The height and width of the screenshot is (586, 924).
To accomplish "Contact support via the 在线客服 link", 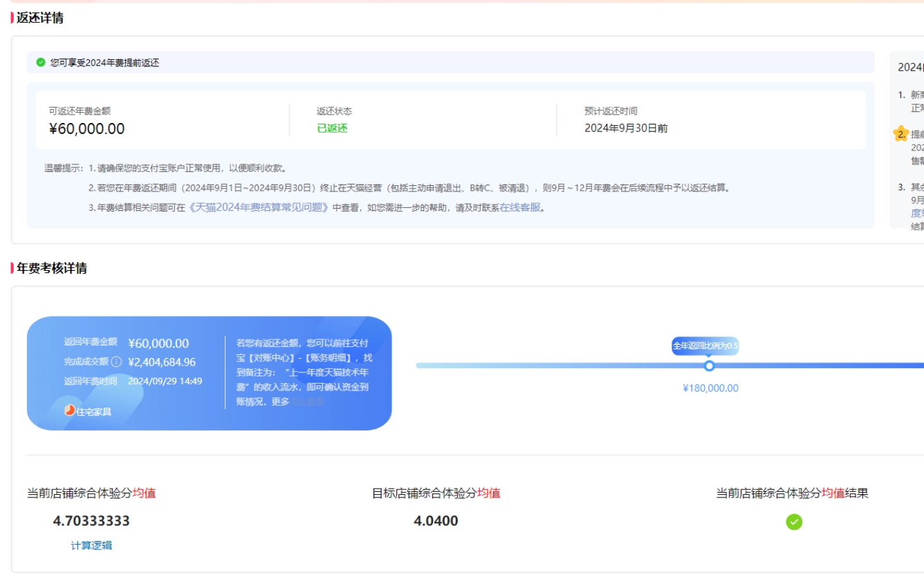I will [520, 207].
